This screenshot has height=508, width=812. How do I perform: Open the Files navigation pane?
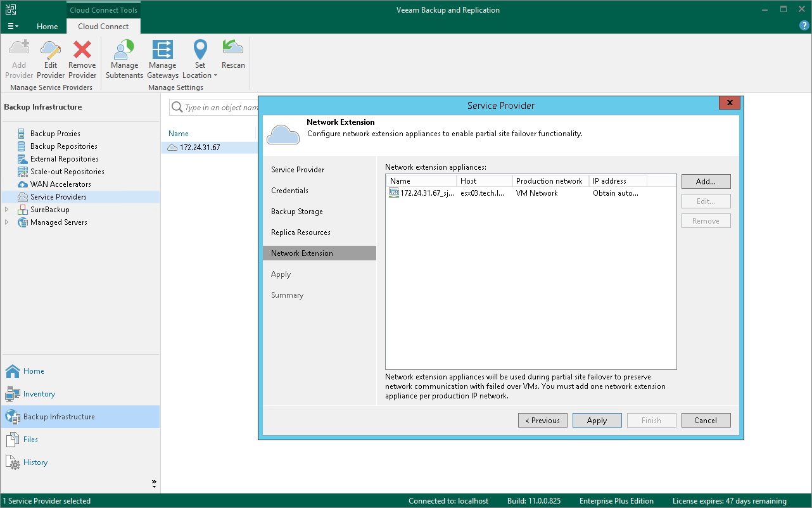(80, 440)
